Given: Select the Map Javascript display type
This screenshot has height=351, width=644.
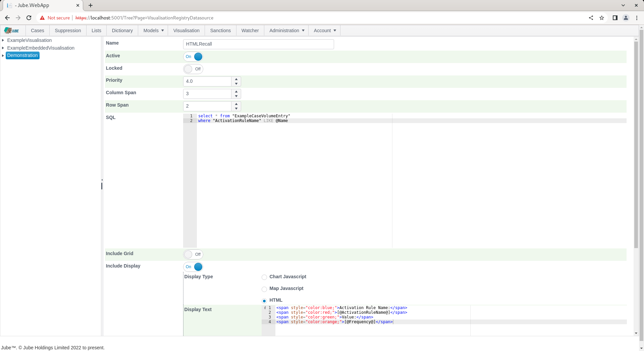Looking at the screenshot, I should [264, 289].
